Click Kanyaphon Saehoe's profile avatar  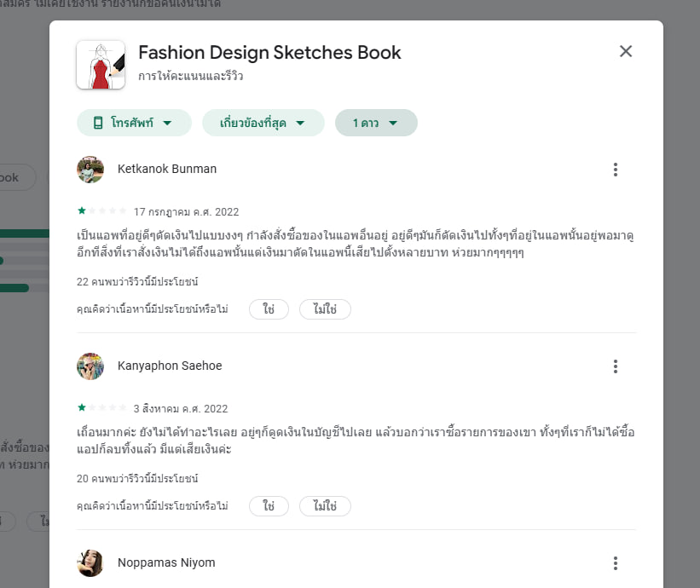[90, 366]
